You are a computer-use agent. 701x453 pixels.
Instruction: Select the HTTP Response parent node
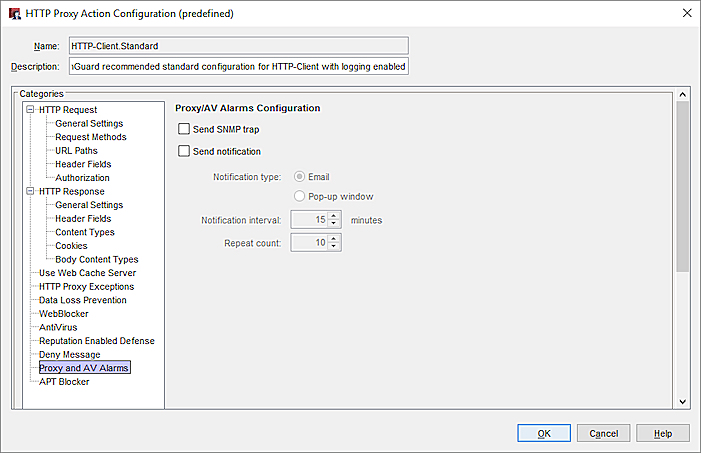pos(72,191)
